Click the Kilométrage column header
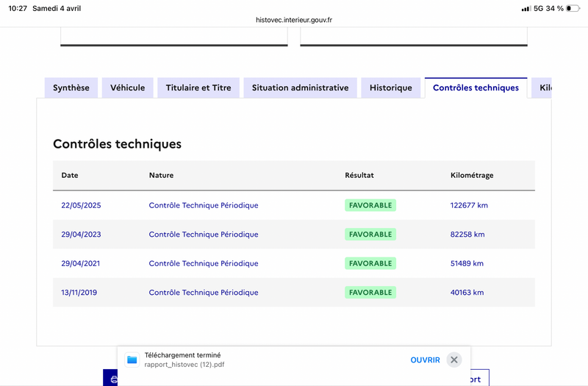 472,175
